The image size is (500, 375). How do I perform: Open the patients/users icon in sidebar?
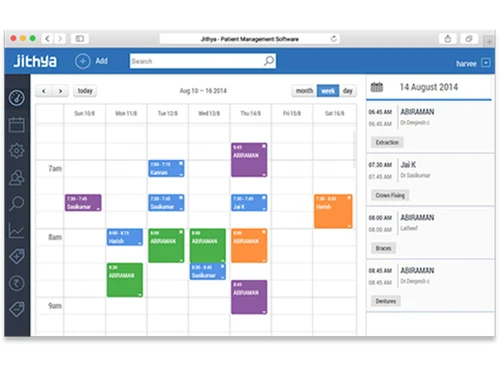pos(17,177)
